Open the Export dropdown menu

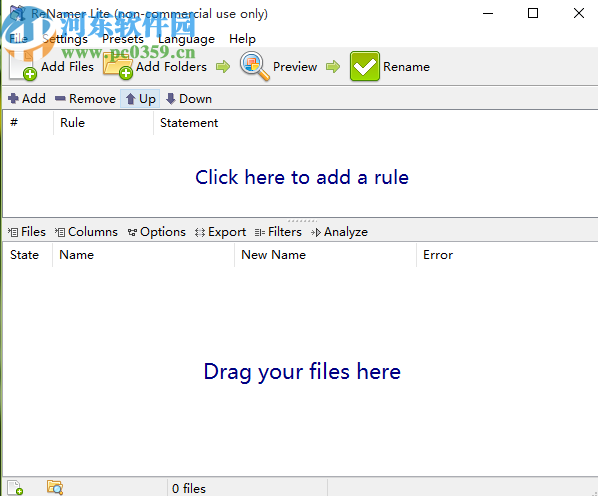[220, 232]
